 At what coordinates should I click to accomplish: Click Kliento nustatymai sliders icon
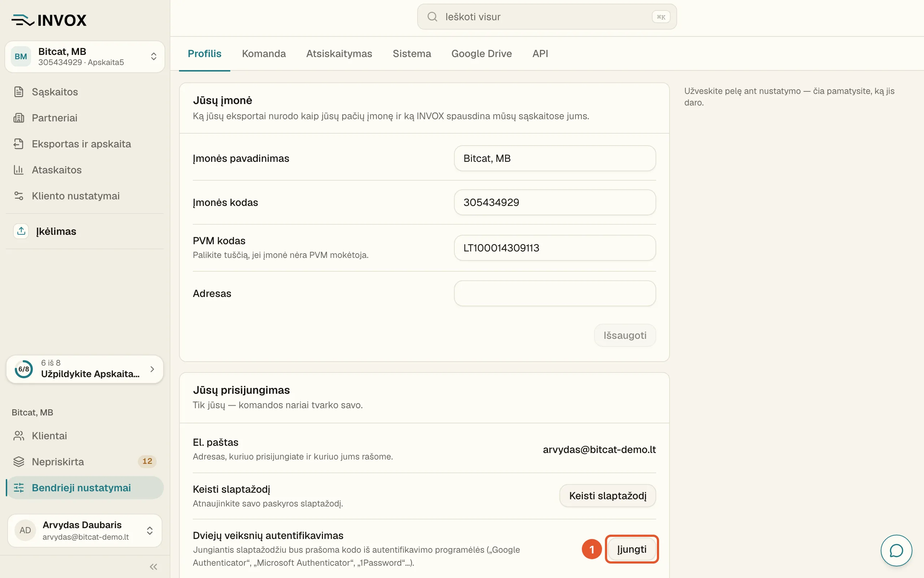click(19, 196)
